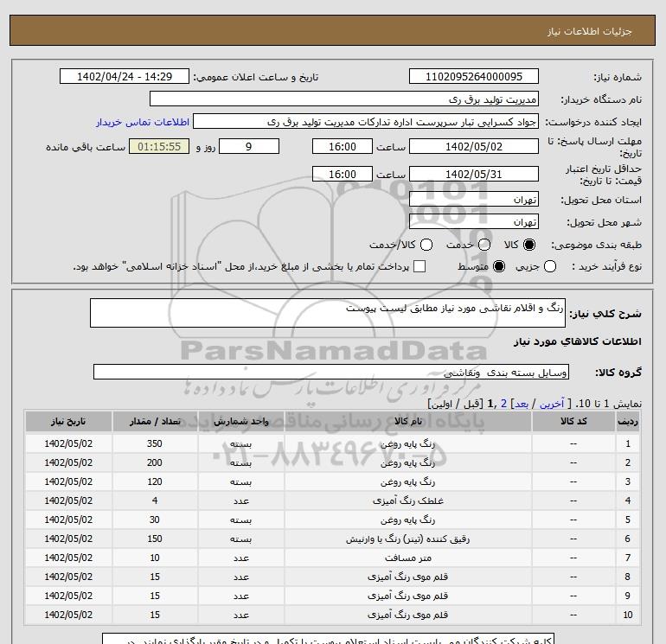Image resolution: width=666 pixels, height=644 pixels.
Task: Click متر مسافت item name
Action: [x=407, y=558]
